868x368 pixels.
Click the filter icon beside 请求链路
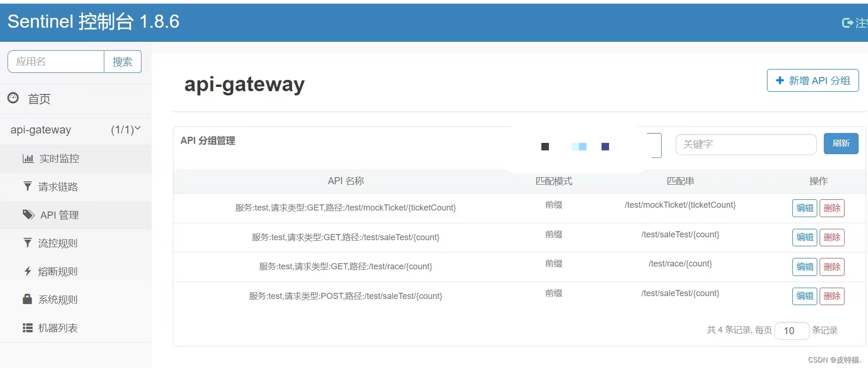(x=28, y=187)
